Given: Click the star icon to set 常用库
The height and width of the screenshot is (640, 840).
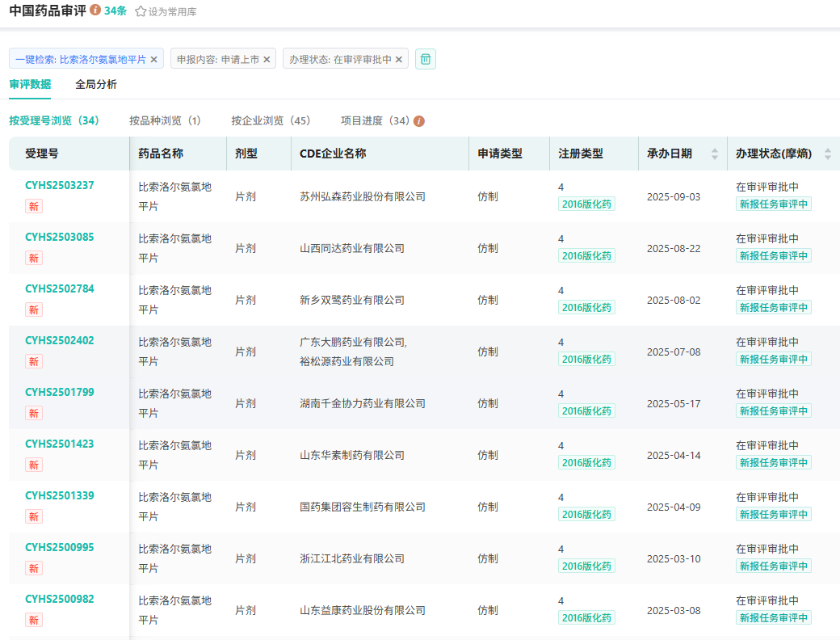Looking at the screenshot, I should pos(141,11).
